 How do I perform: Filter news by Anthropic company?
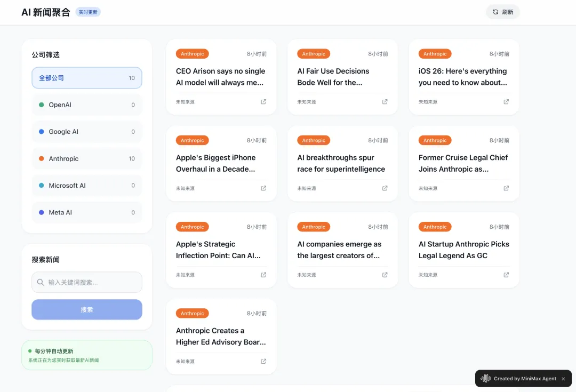87,159
